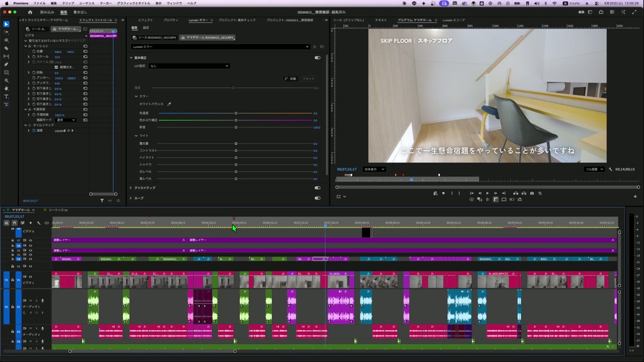Screen dimensions: 644x362
Task: Click the Home icon in top bar
Action: coord(30,12)
